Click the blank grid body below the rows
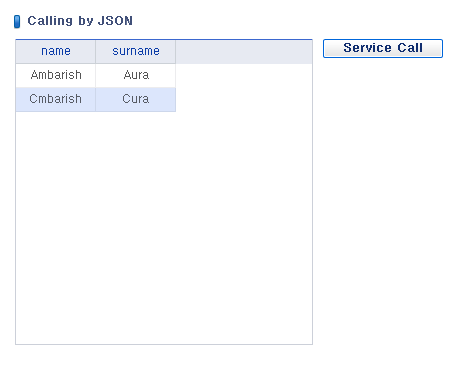Viewport: 476px width, 365px height. click(x=164, y=228)
